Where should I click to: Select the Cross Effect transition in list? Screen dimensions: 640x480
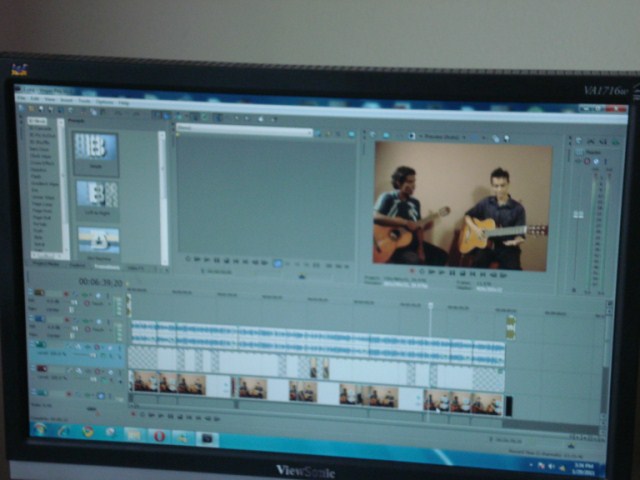click(42, 163)
